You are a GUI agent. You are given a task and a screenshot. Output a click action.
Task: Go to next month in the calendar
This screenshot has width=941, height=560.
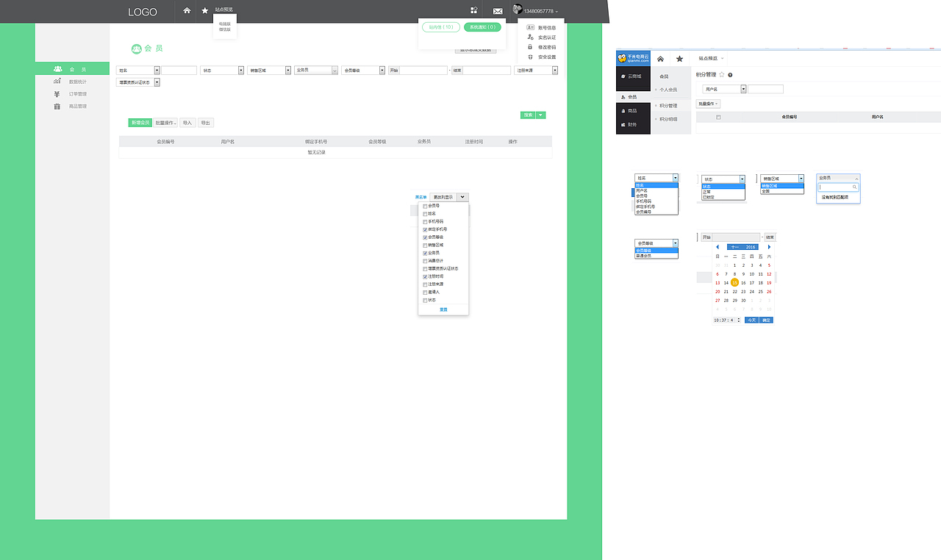point(769,247)
